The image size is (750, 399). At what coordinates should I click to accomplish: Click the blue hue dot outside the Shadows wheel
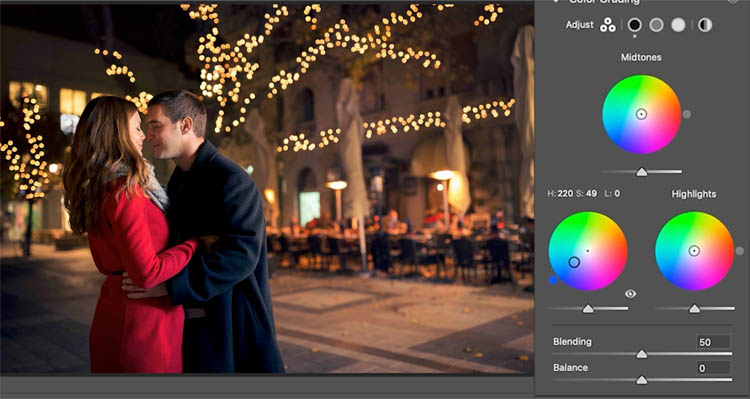(x=553, y=280)
